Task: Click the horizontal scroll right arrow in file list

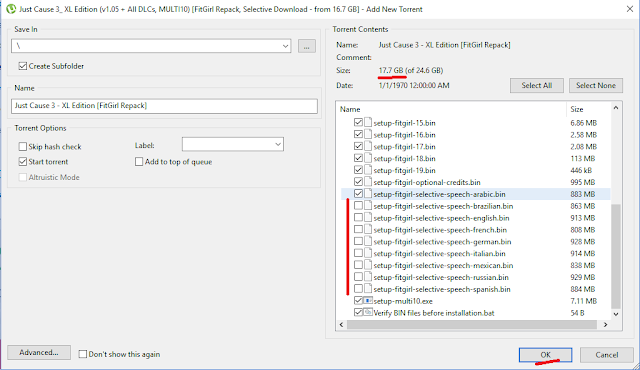Action: click(x=606, y=325)
